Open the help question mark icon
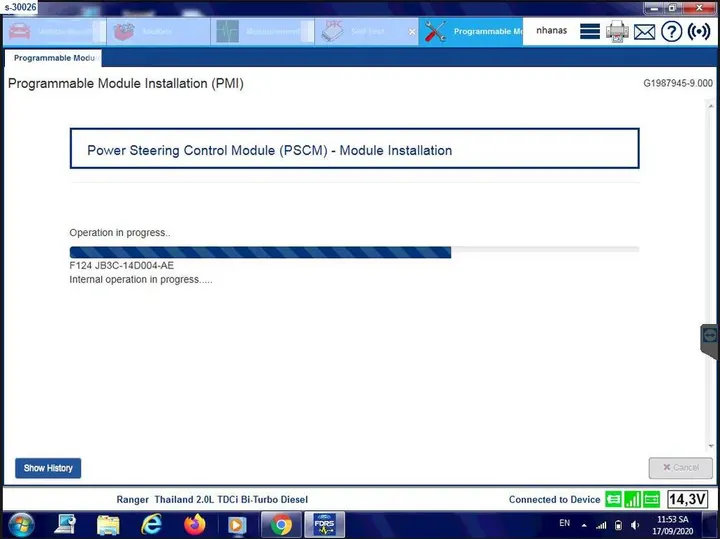The image size is (720, 539). 671,32
